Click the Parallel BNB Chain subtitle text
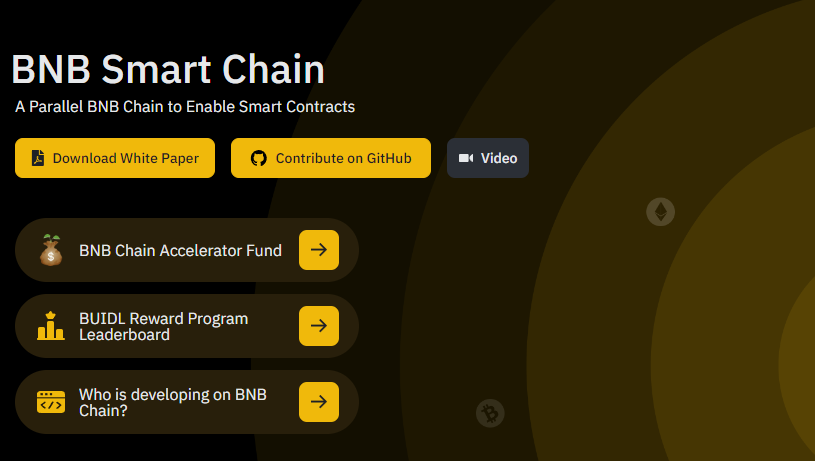 [185, 107]
